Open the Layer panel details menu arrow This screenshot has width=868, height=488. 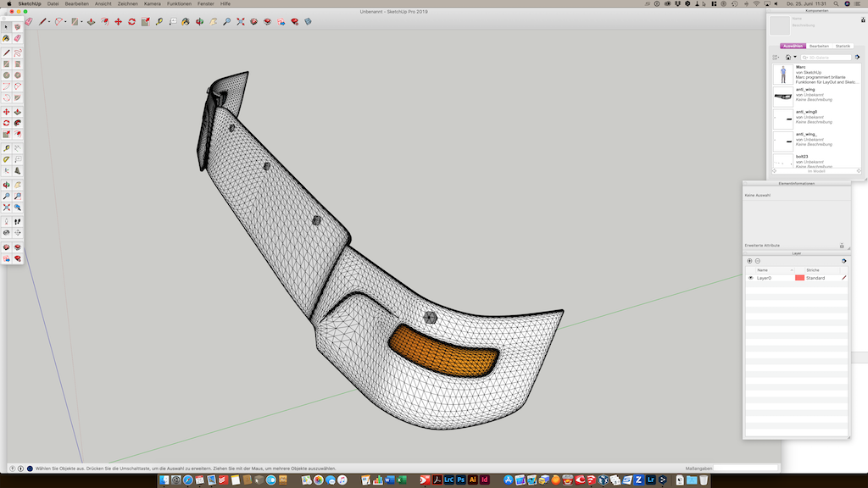click(x=843, y=261)
